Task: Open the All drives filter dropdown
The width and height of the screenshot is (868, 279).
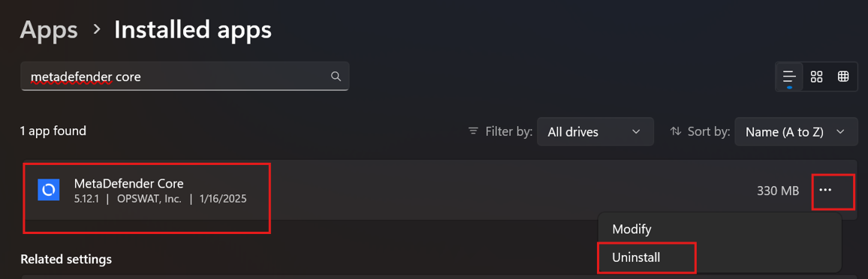Action: pos(595,132)
